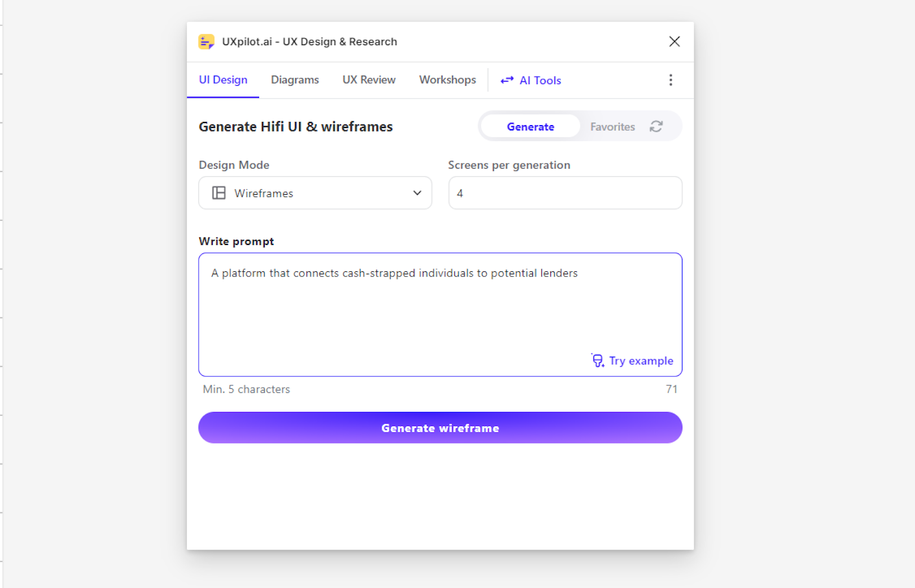Click the UXpilot.ai logo icon
Screen dimensions: 915x588
coord(207,41)
